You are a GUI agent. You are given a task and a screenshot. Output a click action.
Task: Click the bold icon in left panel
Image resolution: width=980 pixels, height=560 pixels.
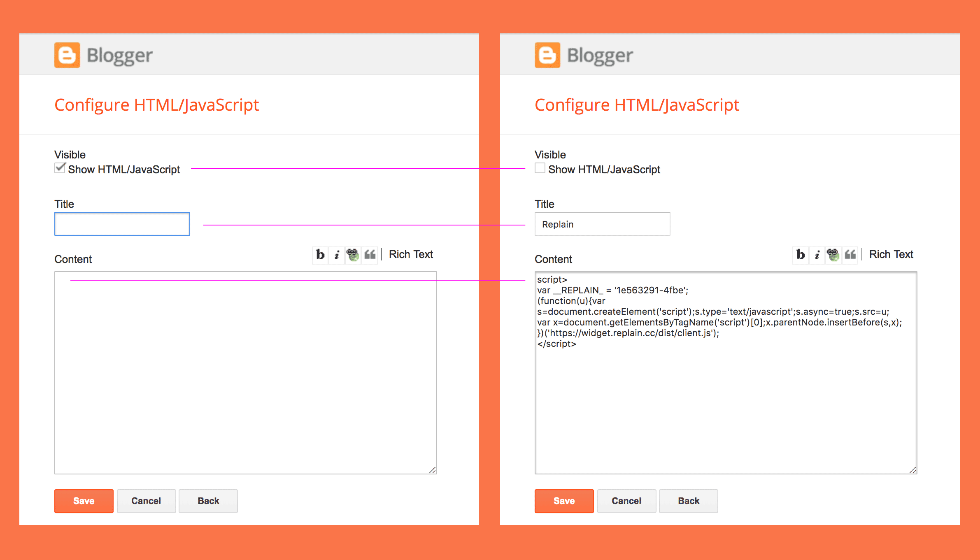320,255
